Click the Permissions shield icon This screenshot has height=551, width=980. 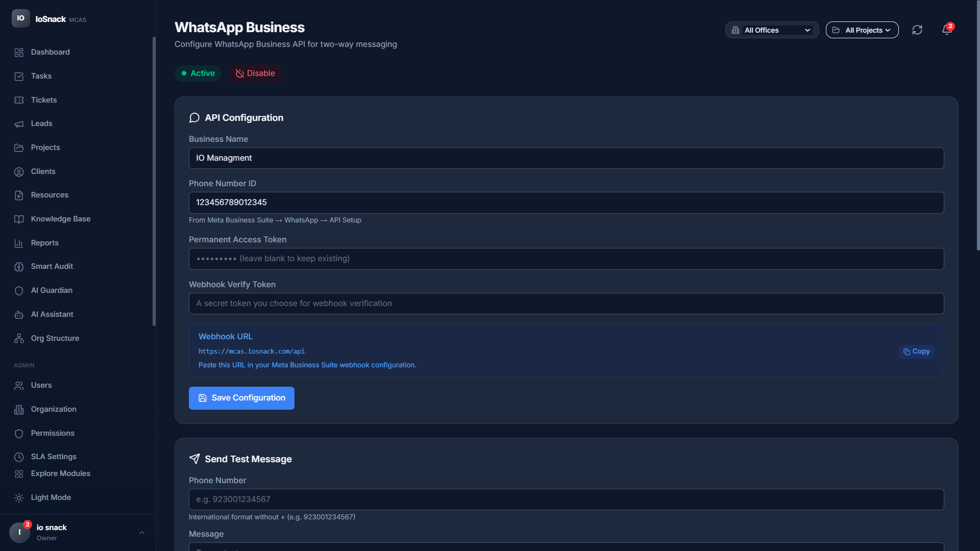19,434
